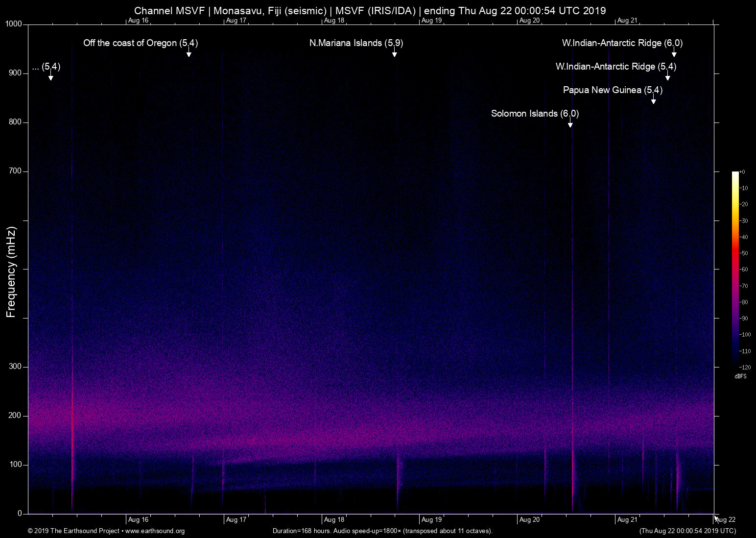The width and height of the screenshot is (756, 538).
Task: Select the N.Mariana Islands (5.9) label
Action: (x=356, y=43)
